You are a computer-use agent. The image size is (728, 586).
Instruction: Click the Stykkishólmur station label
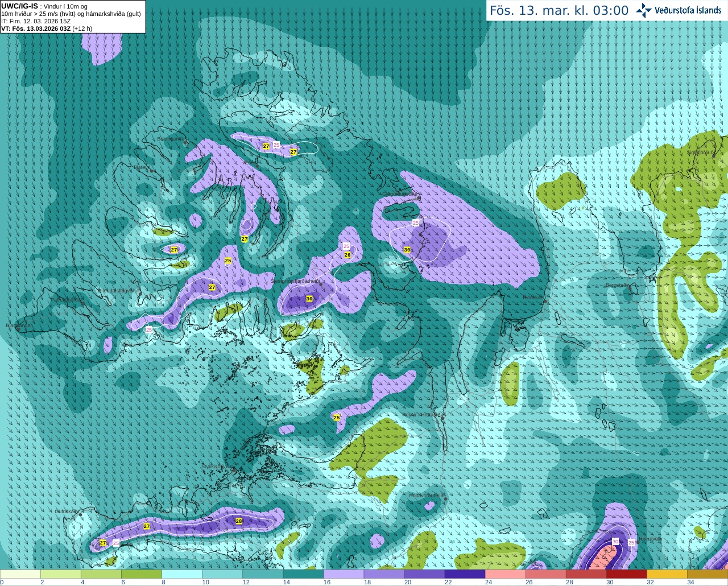pyautogui.click(x=217, y=466)
